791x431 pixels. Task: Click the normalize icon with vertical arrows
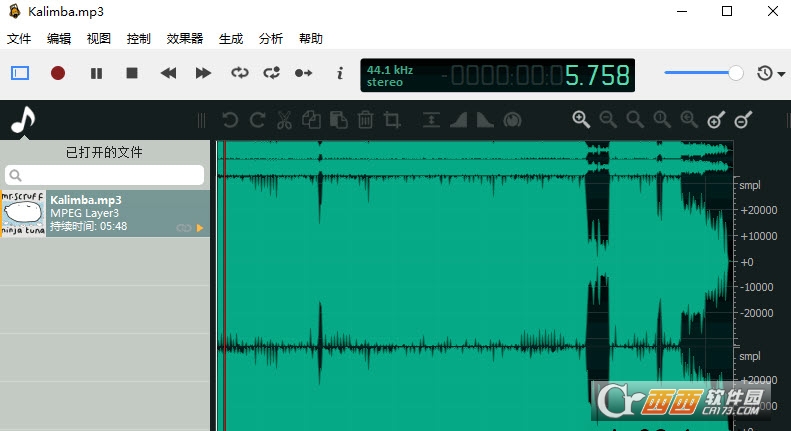[x=431, y=120]
